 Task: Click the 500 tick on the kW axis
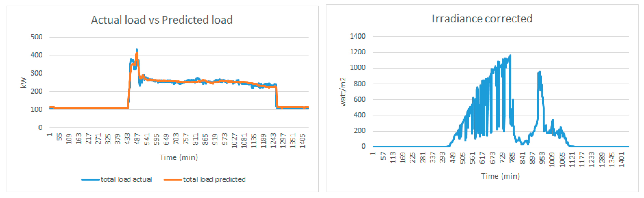[x=36, y=37]
